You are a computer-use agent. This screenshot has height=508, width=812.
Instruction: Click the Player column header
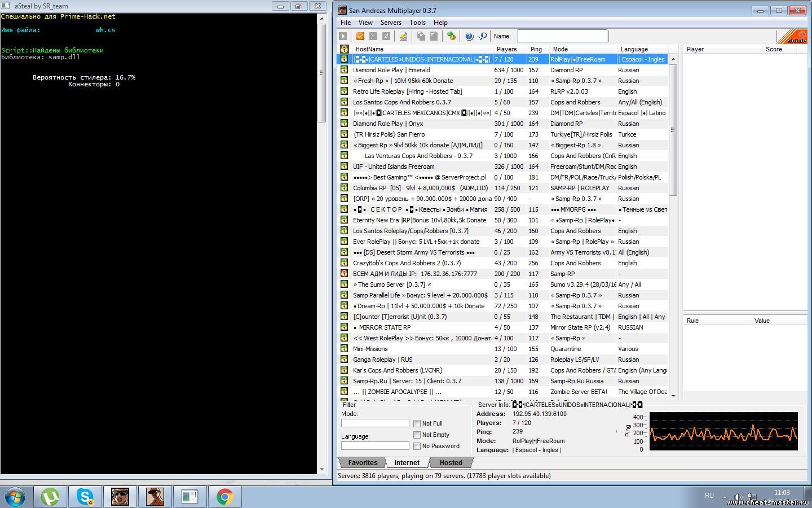tap(722, 49)
